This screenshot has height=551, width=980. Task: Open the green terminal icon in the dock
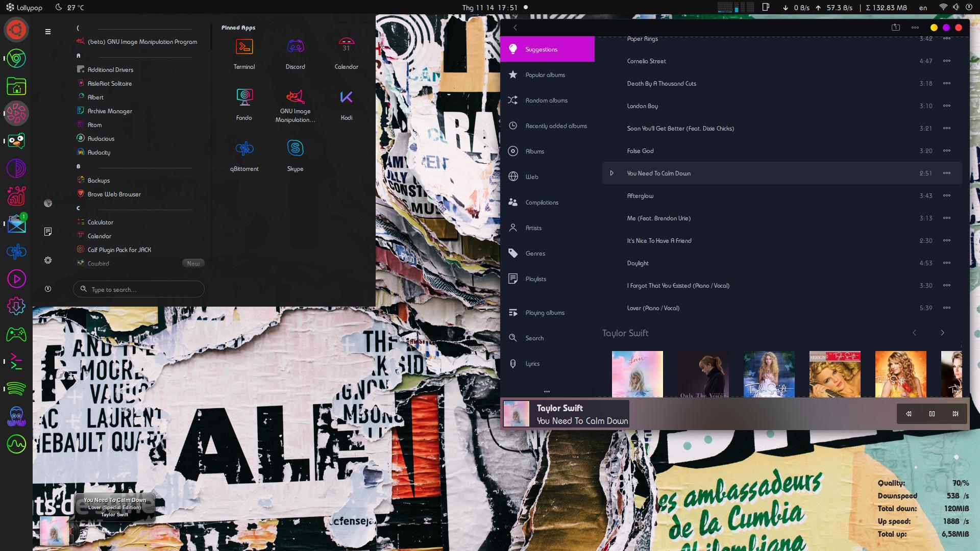coord(16,362)
